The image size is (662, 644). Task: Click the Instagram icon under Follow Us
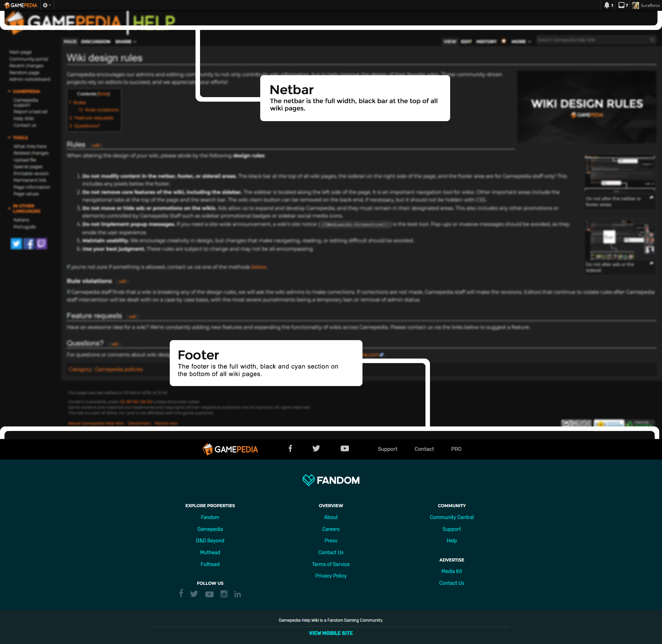pos(224,594)
